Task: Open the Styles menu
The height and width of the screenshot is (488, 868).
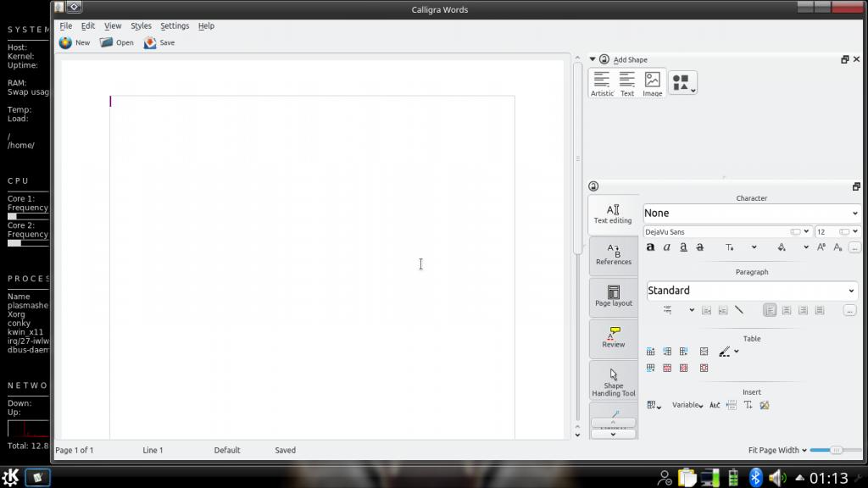Action: click(141, 26)
